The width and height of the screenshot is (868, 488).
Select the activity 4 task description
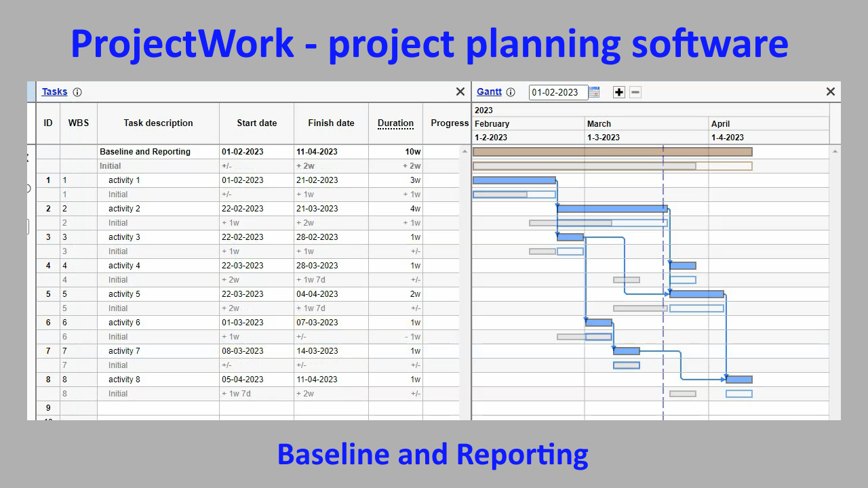click(124, 266)
